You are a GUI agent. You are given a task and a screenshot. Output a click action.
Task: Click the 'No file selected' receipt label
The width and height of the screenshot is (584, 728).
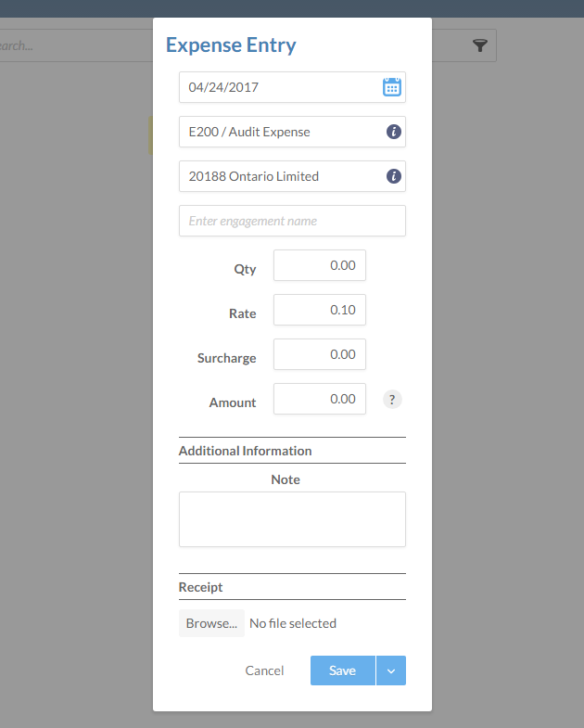[293, 623]
